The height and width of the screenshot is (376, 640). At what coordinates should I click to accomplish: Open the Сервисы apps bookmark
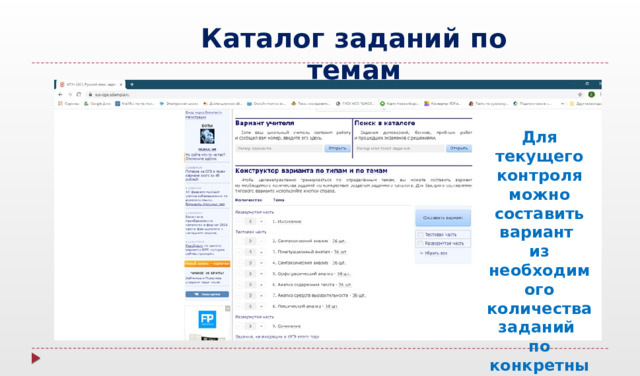[69, 104]
